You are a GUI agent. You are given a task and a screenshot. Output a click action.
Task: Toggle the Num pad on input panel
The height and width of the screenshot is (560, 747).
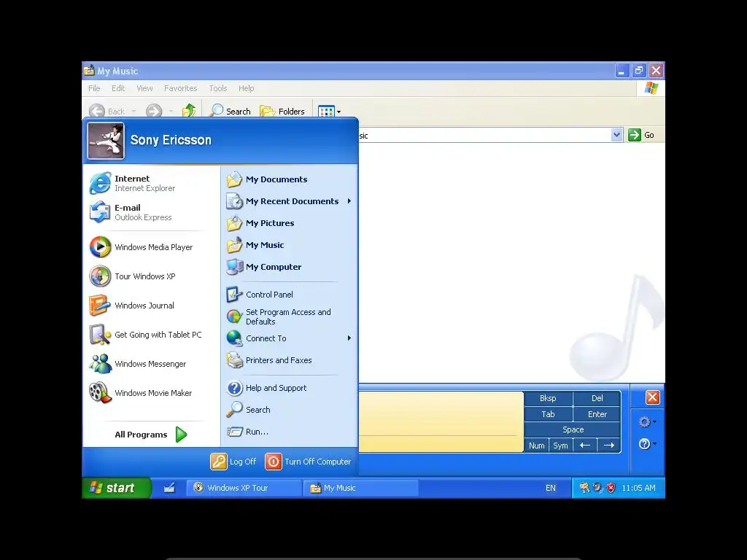tap(536, 446)
